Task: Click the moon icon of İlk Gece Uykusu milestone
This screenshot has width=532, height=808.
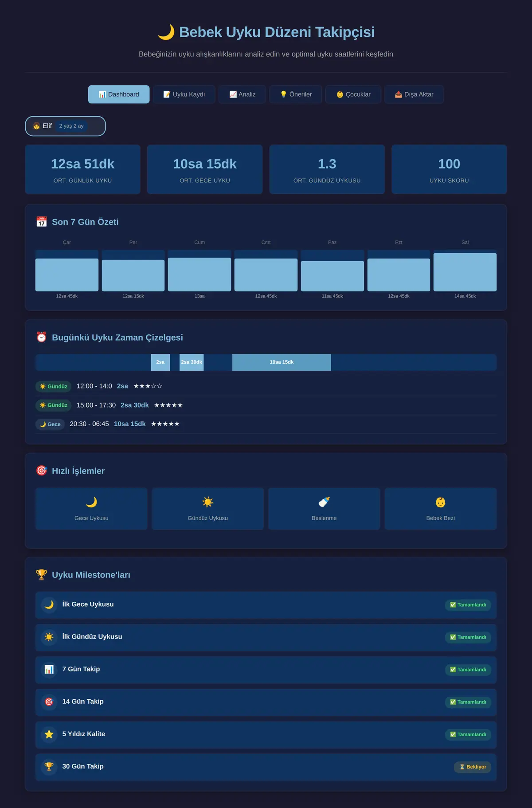Action: pos(49,604)
